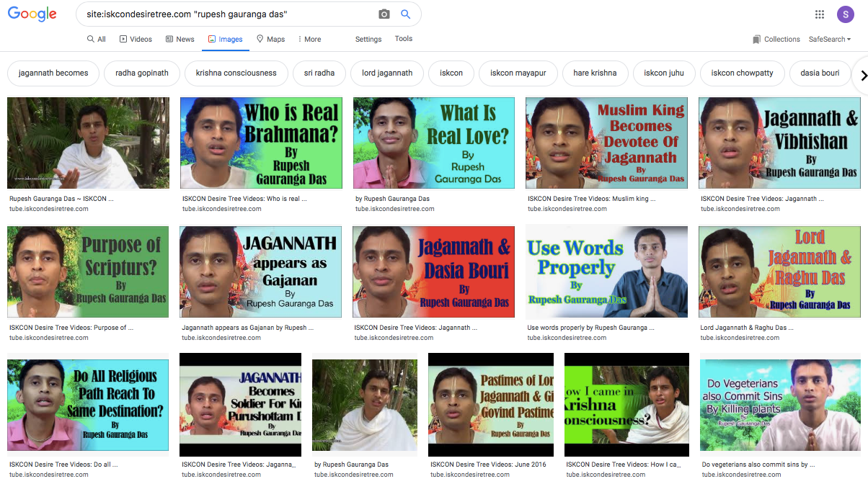
Task: Open the account avatar S
Action: 846,14
